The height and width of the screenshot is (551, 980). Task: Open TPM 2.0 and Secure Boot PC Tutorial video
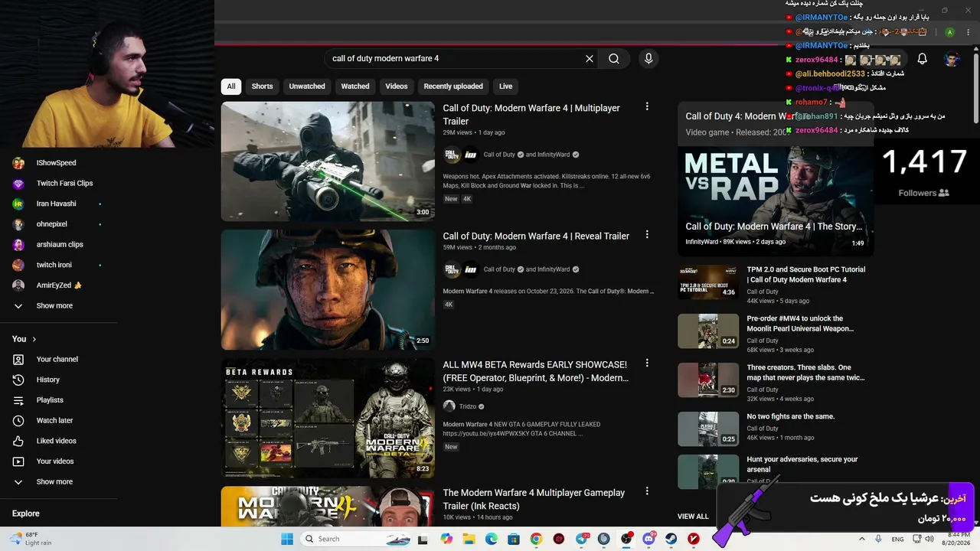click(x=806, y=275)
